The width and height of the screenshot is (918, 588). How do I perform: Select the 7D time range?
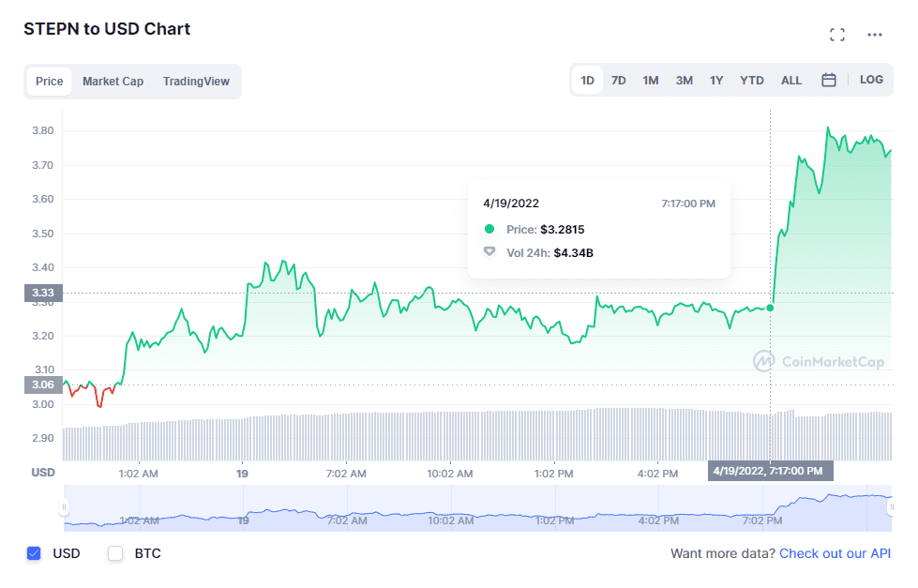pyautogui.click(x=618, y=80)
